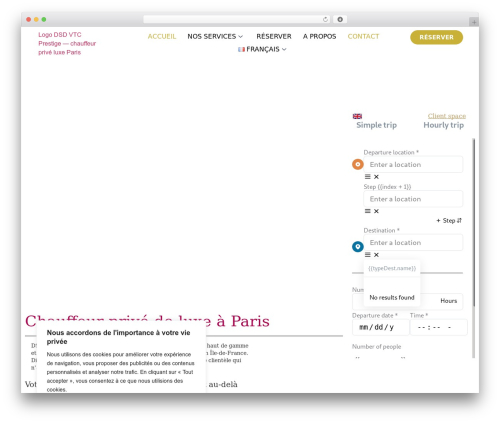This screenshot has height=423, width=500.
Task: Click the French flag next to FRANÇAIS
Action: (241, 49)
